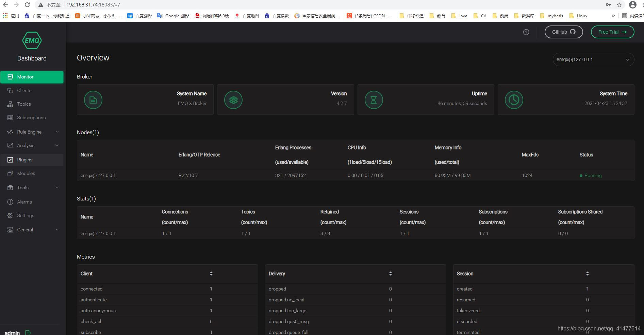Click the admin username label
The image size is (644, 335).
[x=12, y=333]
